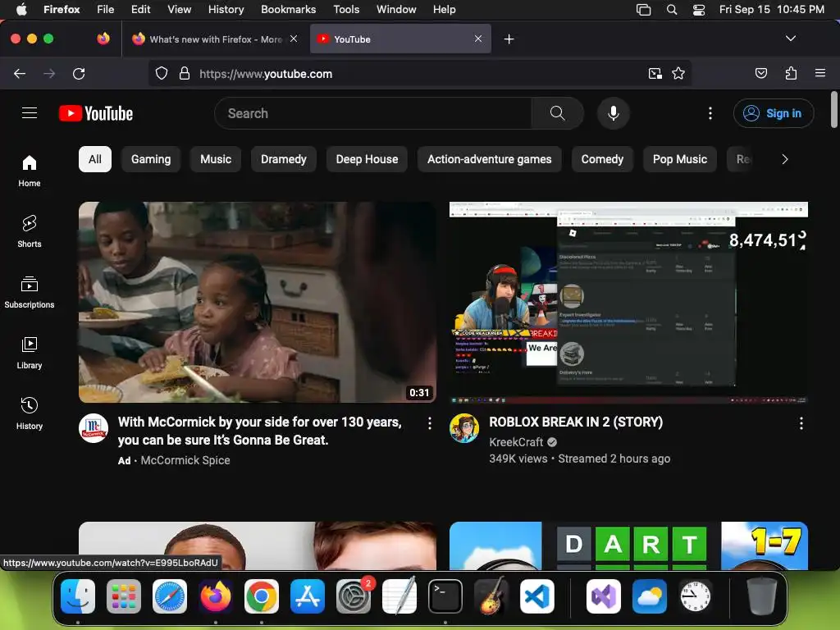Screen dimensions: 840x630
Task: Select the Deep House filter chip
Action: (367, 159)
